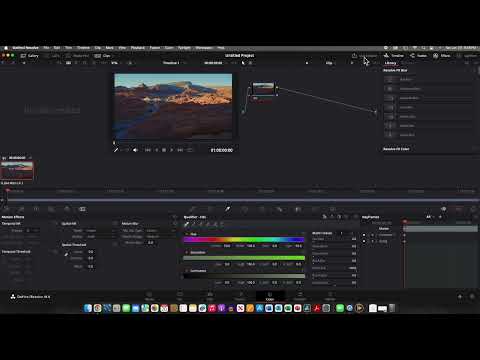Screen dimensions: 480x360
Task: Open the Clips panel
Action: (x=103, y=56)
